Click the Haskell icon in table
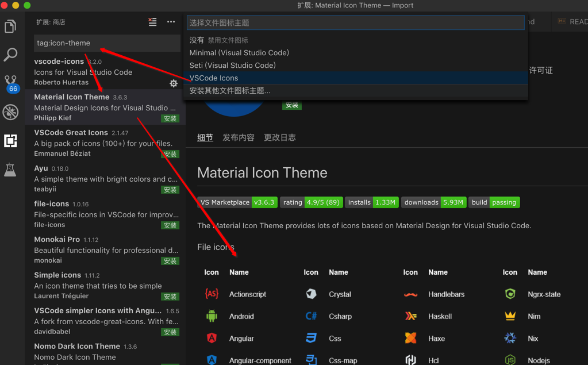 coord(410,316)
